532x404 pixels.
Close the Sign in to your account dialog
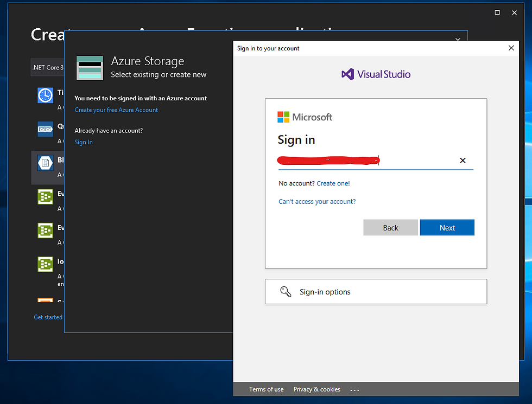(511, 48)
